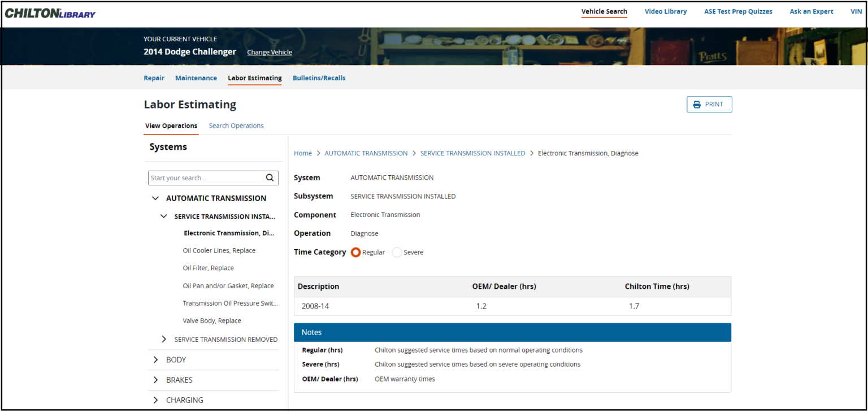This screenshot has height=412, width=868.
Task: Open the Video Library
Action: pyautogui.click(x=666, y=11)
